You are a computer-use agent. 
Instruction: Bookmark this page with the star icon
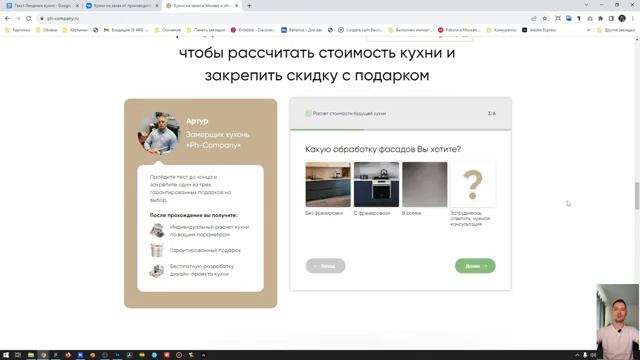(544, 18)
